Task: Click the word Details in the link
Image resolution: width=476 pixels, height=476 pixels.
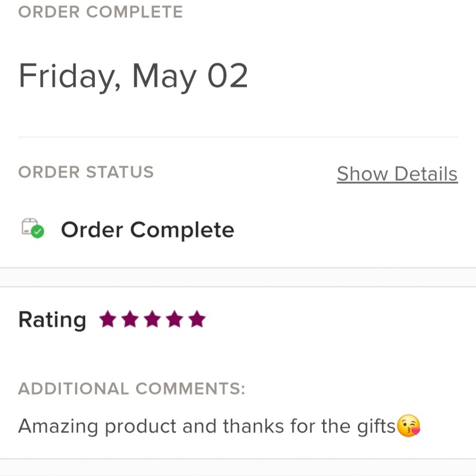Action: click(x=426, y=174)
